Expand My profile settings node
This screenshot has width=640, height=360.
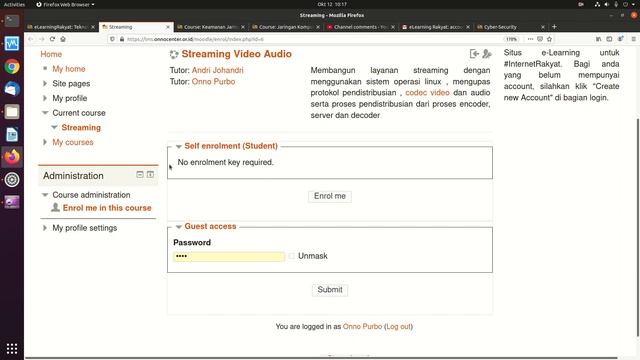[45, 228]
